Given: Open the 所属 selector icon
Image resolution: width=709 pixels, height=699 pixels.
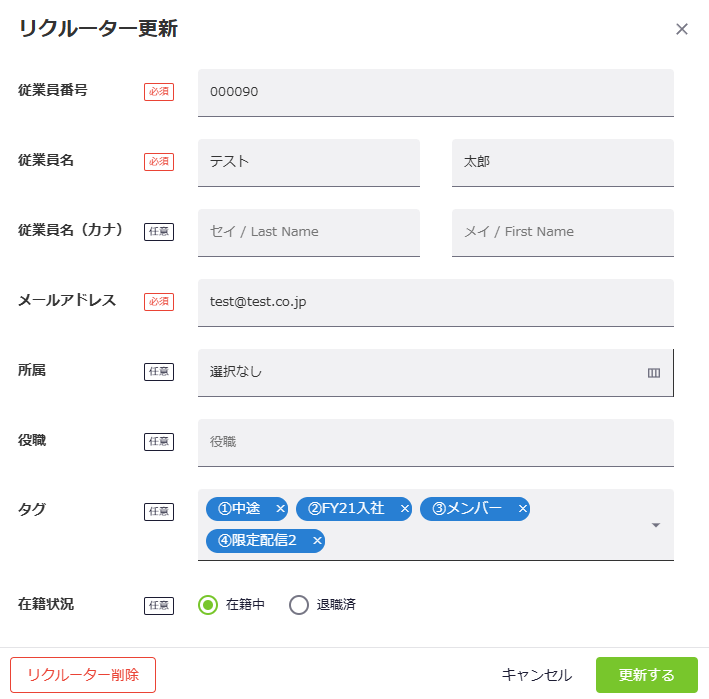Looking at the screenshot, I should 654,373.
